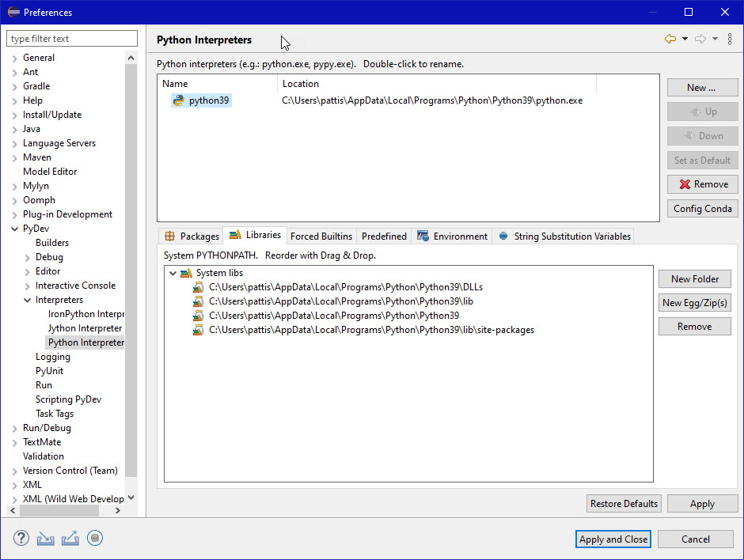Click the Help question mark icon
744x560 pixels.
(21, 539)
